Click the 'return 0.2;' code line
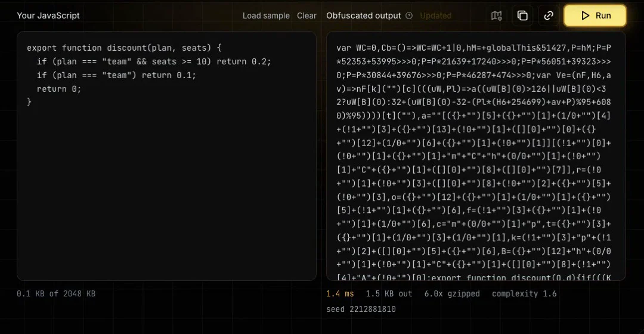The height and width of the screenshot is (334, 644). pos(154,61)
